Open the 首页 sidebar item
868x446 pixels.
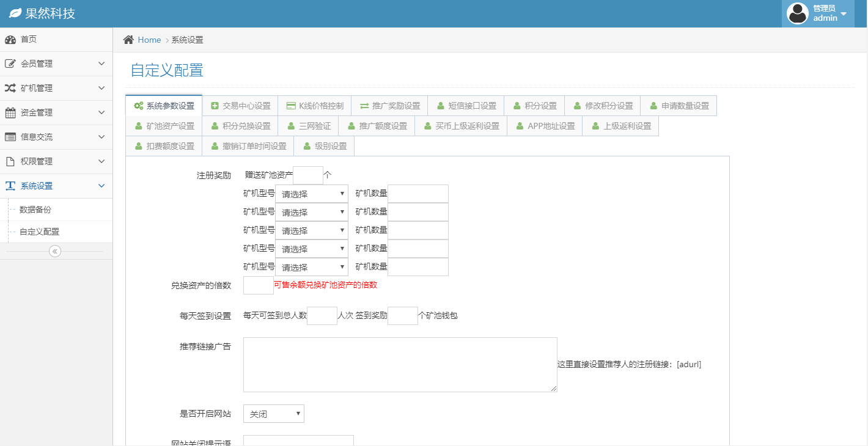pyautogui.click(x=56, y=40)
